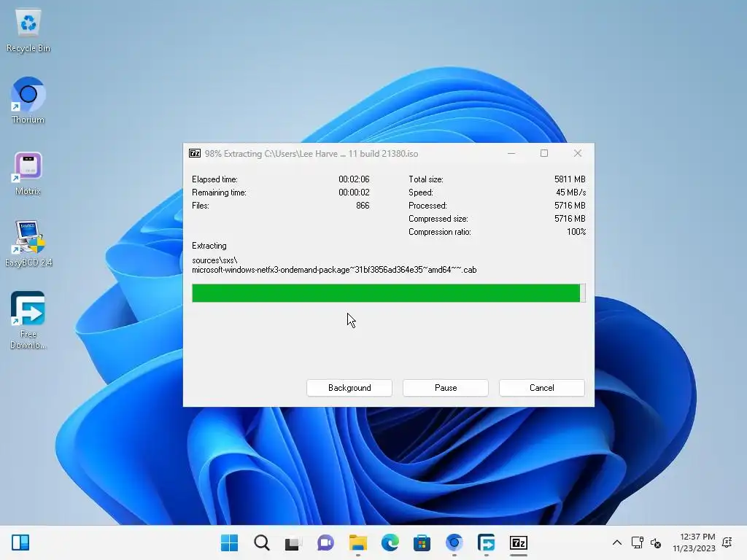
Task: Switch to Free Download Manager in the taskbar
Action: (x=486, y=542)
